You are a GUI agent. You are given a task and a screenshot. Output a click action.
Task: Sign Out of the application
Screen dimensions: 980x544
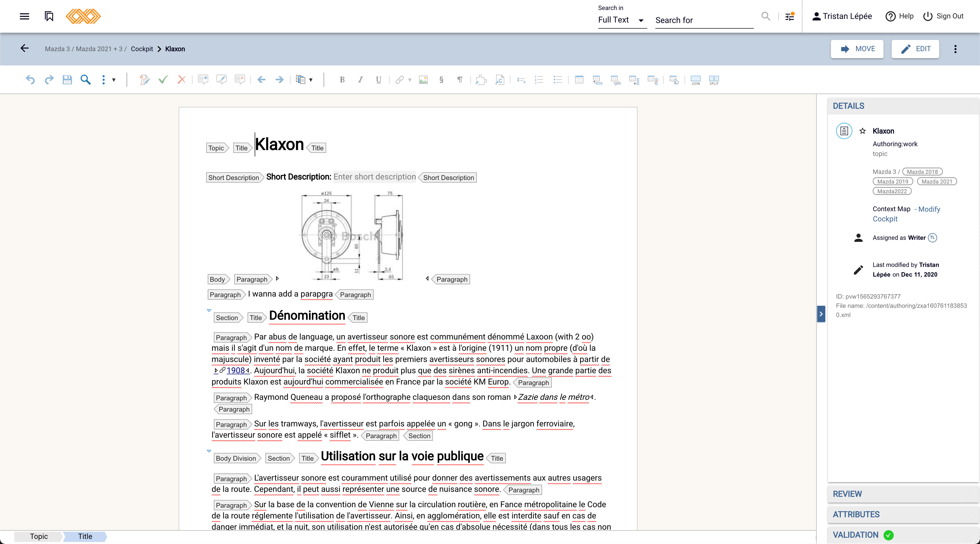(944, 16)
